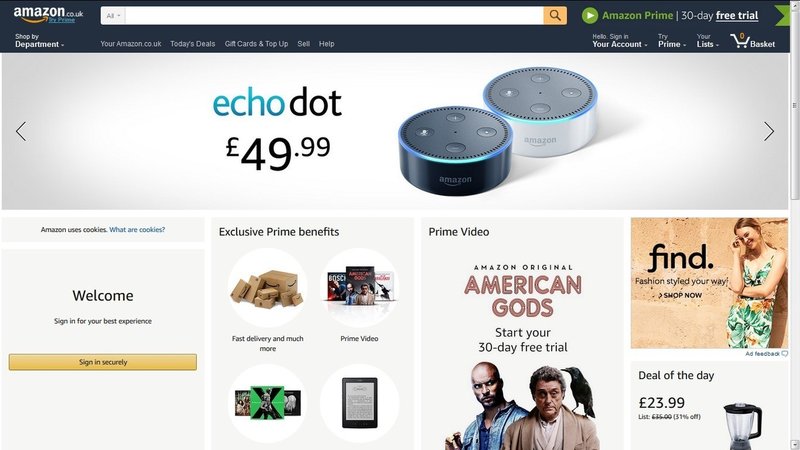Open the shopping basket icon
The image size is (800, 450).
pos(739,41)
